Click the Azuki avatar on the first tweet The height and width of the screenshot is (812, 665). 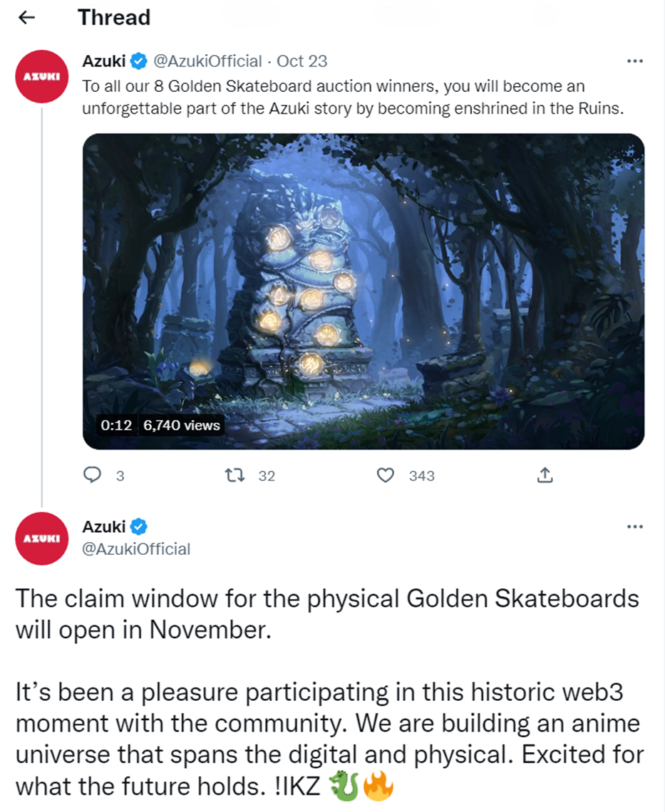click(x=42, y=76)
